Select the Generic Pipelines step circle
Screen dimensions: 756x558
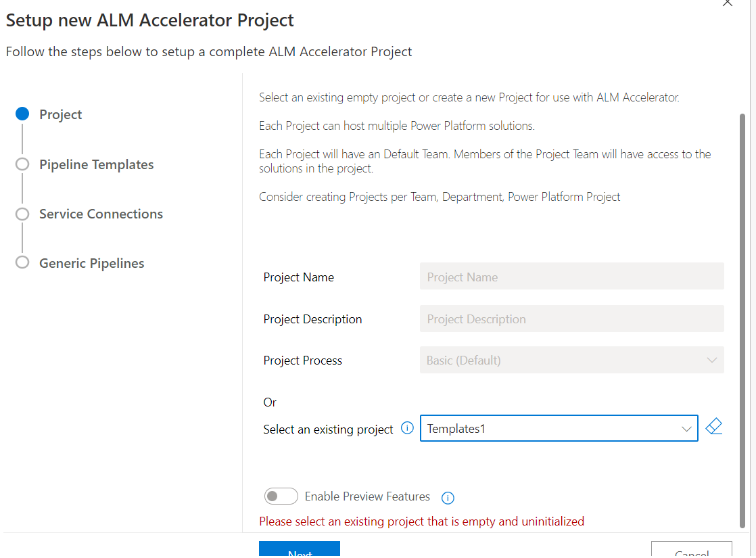(x=22, y=262)
